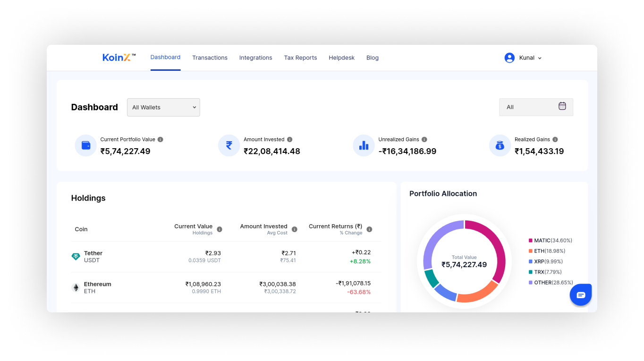Open the Helpdesk link
The height and width of the screenshot is (361, 644).
[x=341, y=58]
